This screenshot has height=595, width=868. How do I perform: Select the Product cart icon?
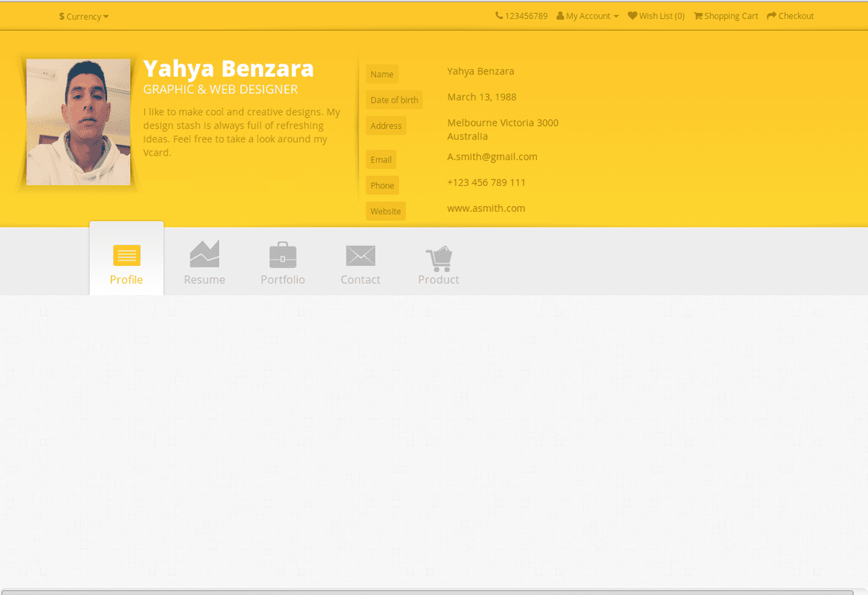[439, 258]
